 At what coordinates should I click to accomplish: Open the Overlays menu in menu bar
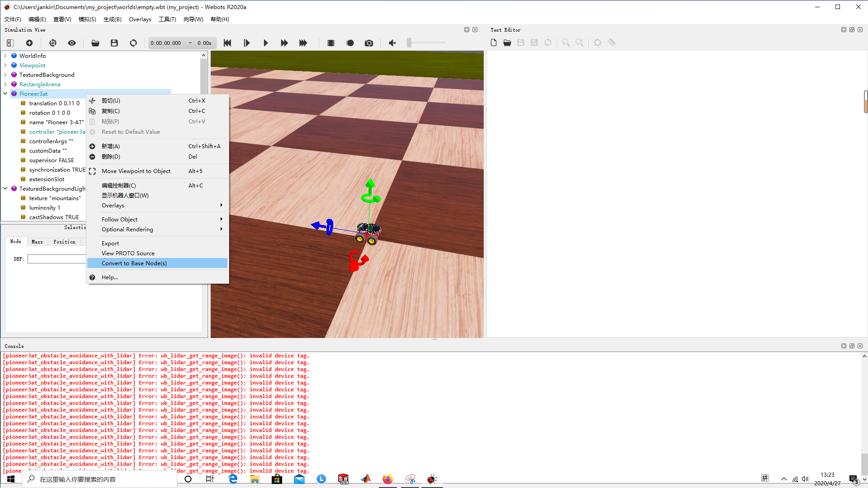click(x=140, y=19)
